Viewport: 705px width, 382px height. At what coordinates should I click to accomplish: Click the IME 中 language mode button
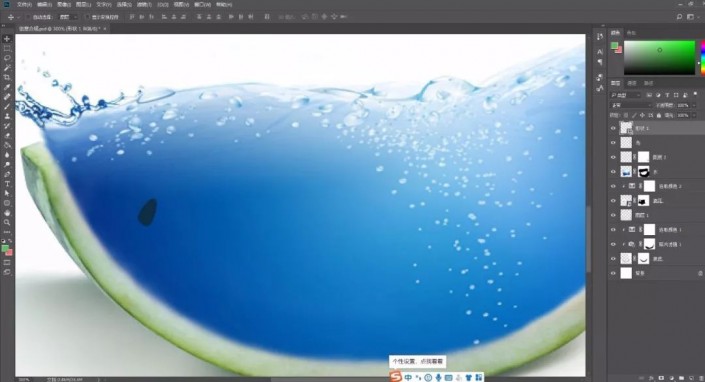[408, 378]
